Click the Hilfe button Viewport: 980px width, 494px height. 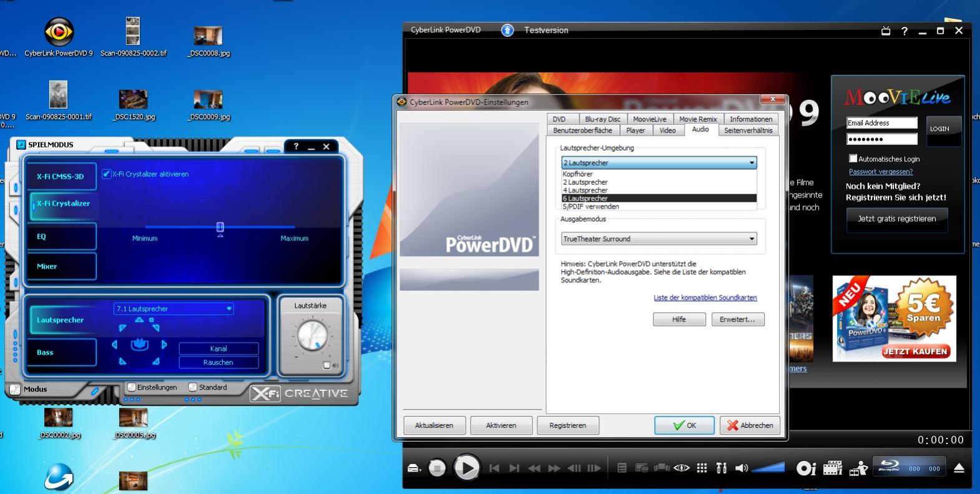[679, 319]
